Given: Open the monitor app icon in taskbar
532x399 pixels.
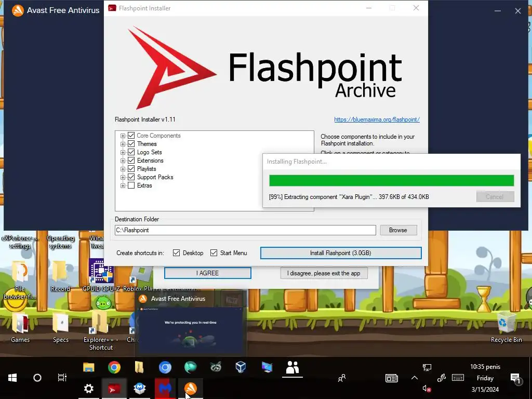Looking at the screenshot, I should (267, 367).
